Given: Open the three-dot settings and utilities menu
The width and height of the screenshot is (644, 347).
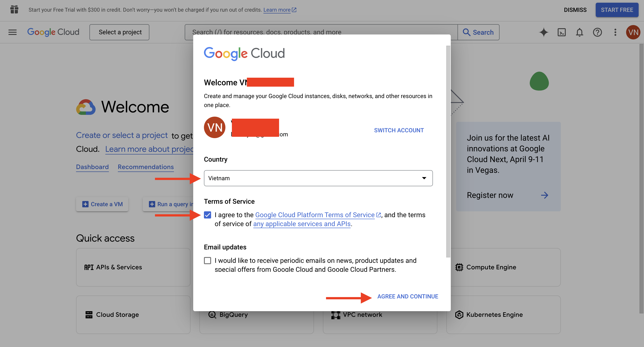Looking at the screenshot, I should coord(615,32).
